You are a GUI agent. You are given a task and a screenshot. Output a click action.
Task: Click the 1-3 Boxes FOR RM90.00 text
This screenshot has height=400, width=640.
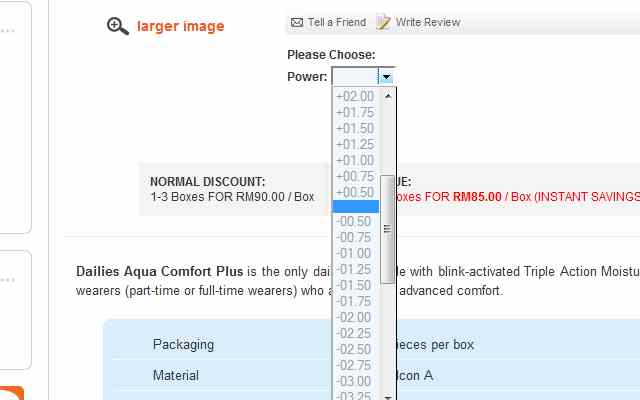coord(232,197)
